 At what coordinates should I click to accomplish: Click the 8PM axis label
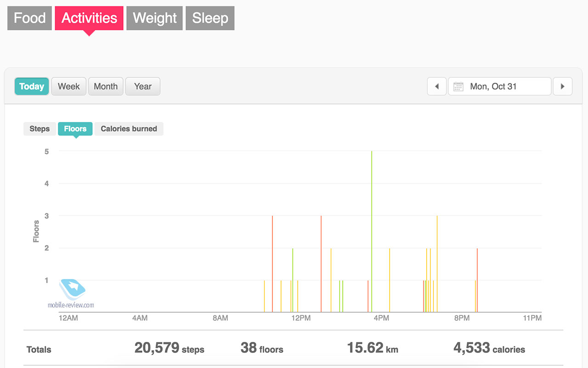point(462,318)
